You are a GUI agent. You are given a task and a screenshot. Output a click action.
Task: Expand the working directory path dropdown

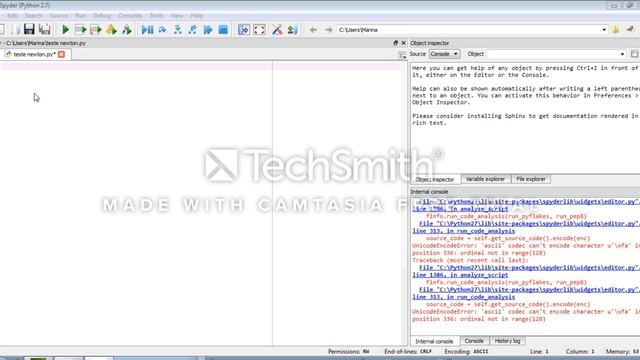[604, 30]
